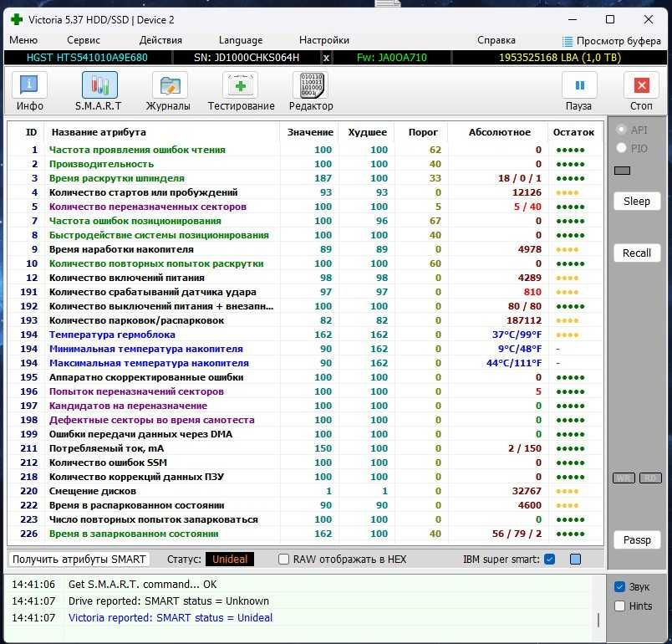Open the Меню menu
The height and width of the screenshot is (644, 672).
23,40
